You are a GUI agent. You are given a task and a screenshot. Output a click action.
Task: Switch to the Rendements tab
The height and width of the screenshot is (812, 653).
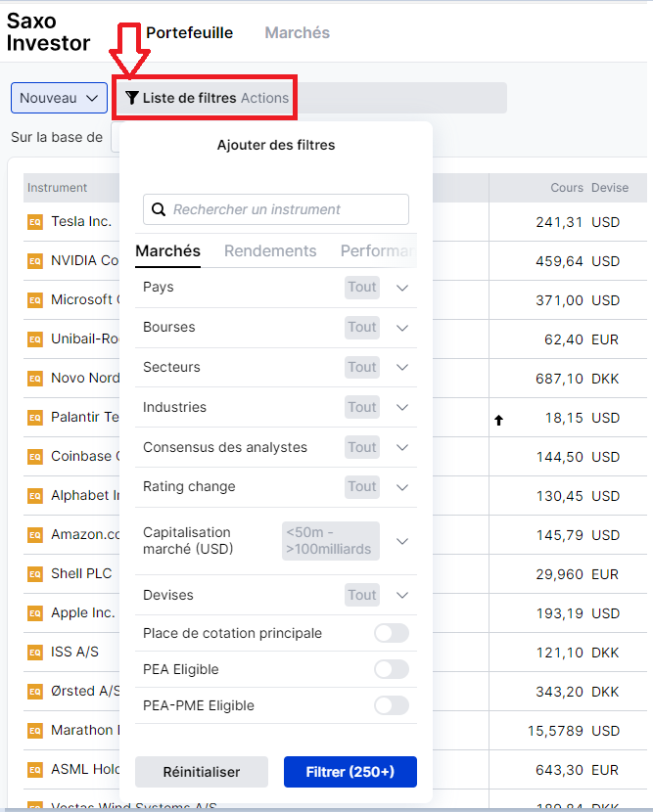(270, 251)
